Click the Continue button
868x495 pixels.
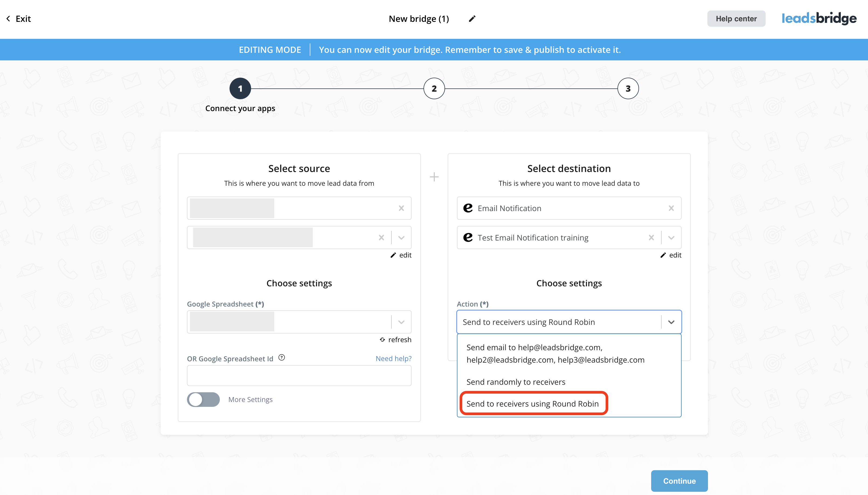click(x=679, y=481)
